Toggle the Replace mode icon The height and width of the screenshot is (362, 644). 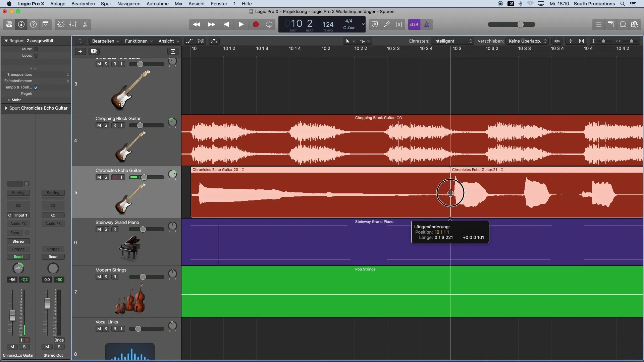point(375,24)
